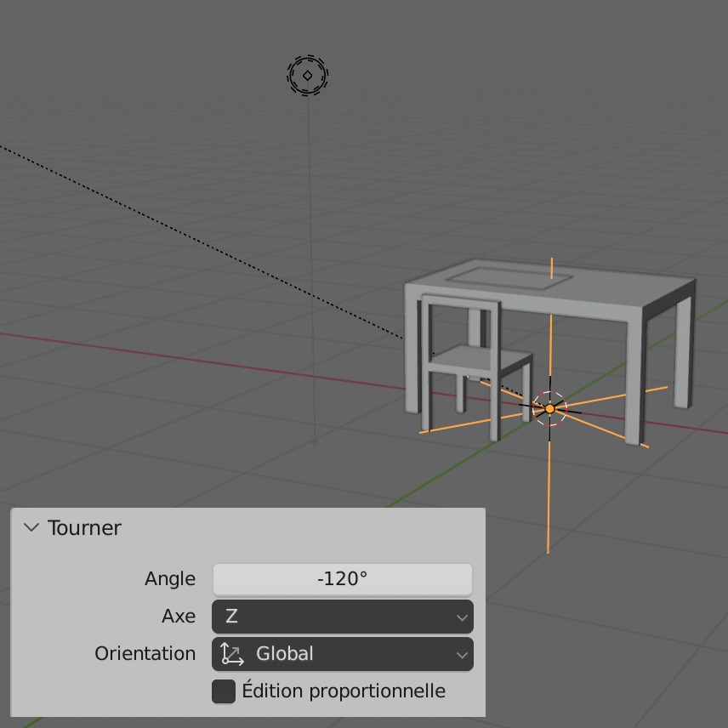Image resolution: width=728 pixels, height=728 pixels.
Task: Open the Axe dropdown set to Z
Action: (x=342, y=617)
